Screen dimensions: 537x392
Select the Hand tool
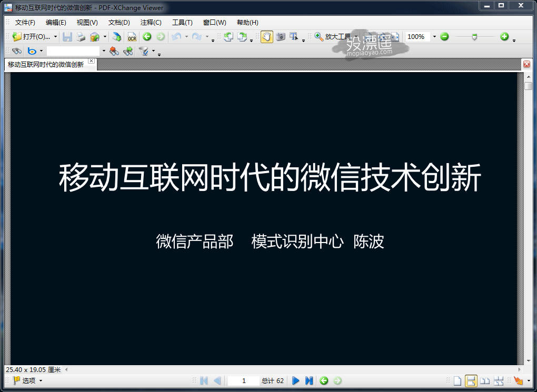coord(267,37)
